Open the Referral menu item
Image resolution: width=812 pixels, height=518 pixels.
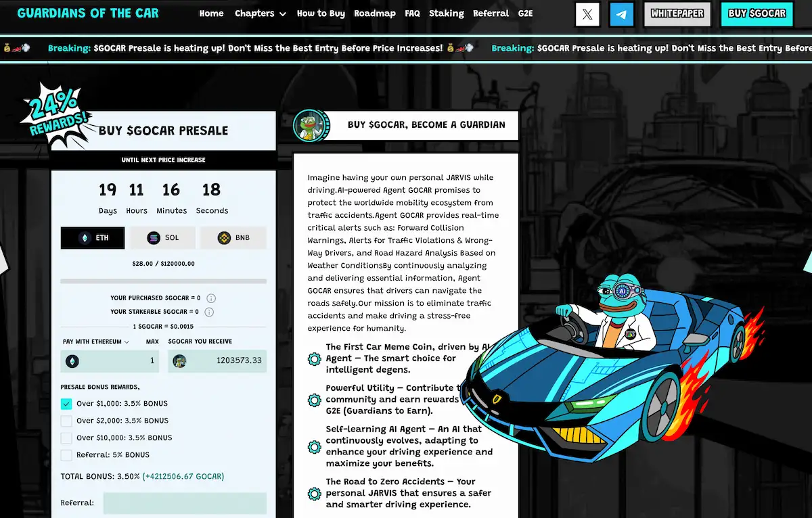(x=491, y=14)
